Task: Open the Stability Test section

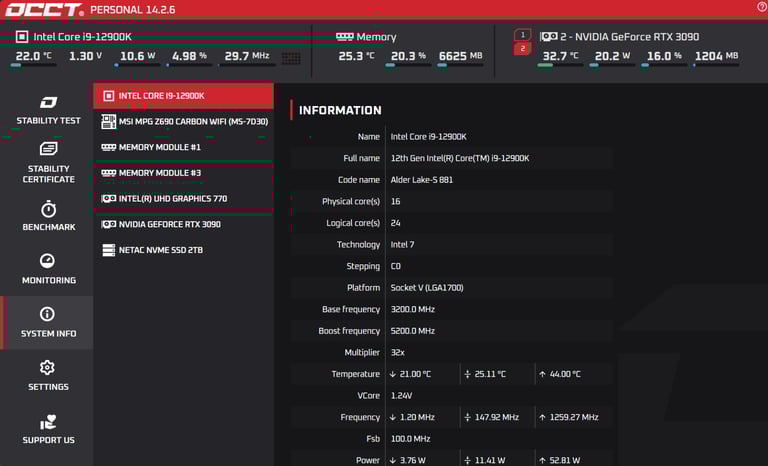Action: tap(48, 111)
